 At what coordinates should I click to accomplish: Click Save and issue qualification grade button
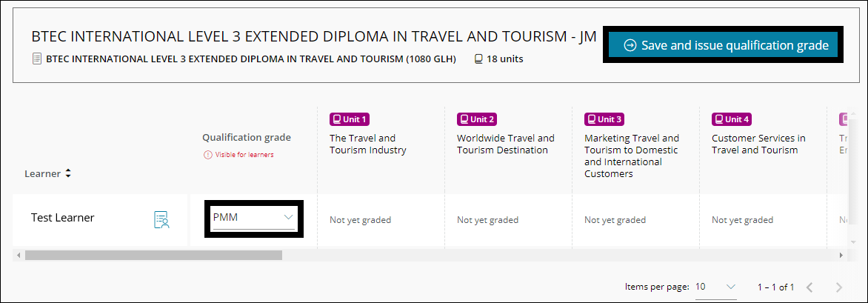point(725,46)
